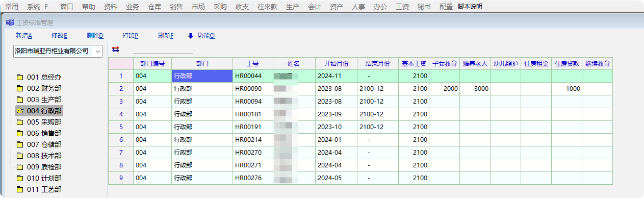
Task: Open the 工资 menu
Action: [402, 7]
